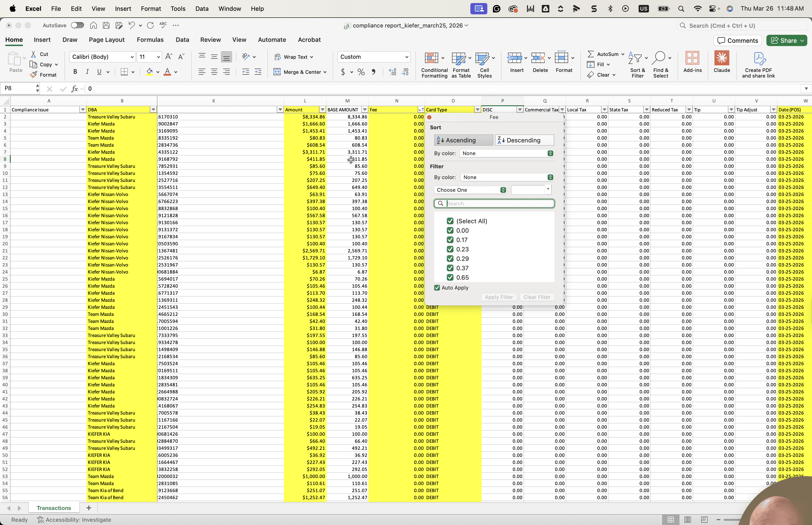Open the Data menu in menu bar
Image resolution: width=812 pixels, height=525 pixels.
(202, 9)
